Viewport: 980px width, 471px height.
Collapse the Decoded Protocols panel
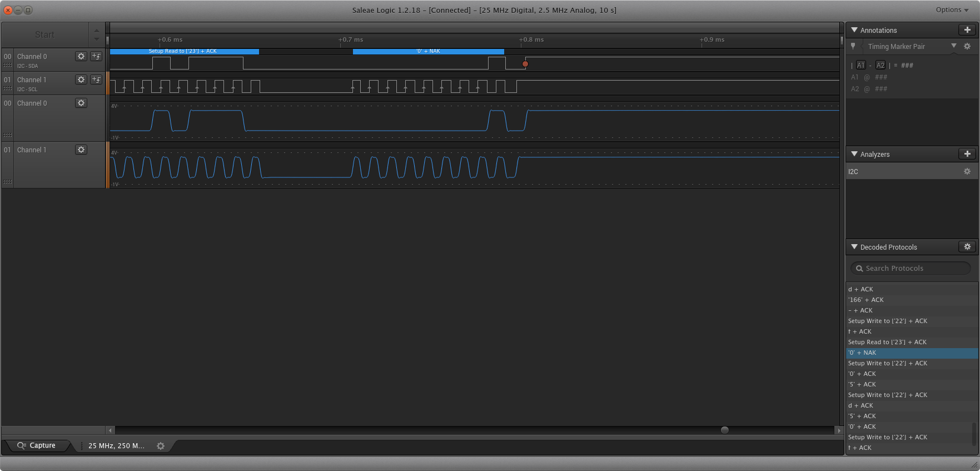[854, 247]
